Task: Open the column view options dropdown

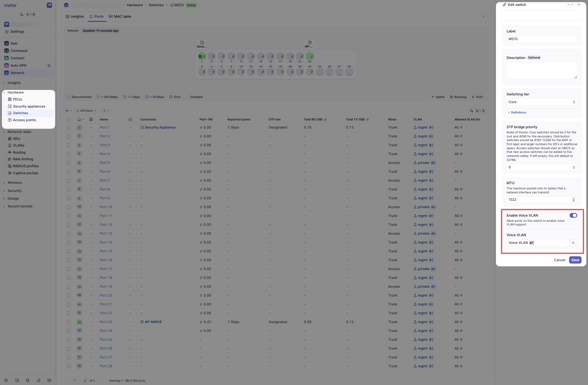Action: point(68,111)
